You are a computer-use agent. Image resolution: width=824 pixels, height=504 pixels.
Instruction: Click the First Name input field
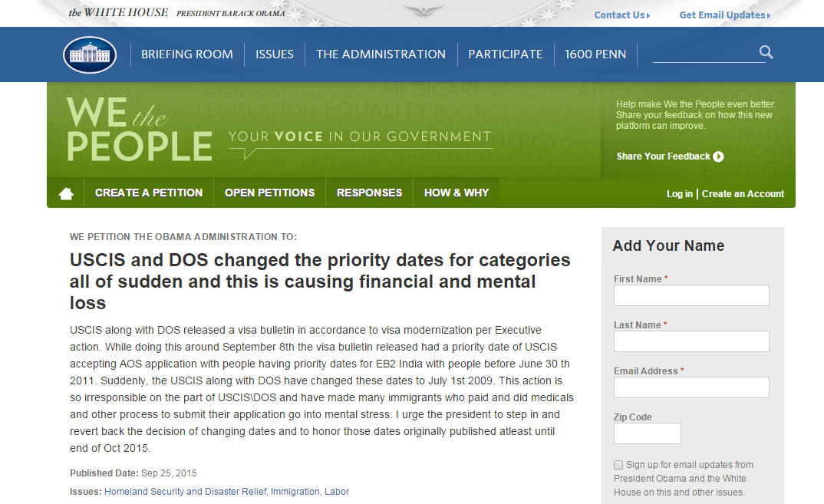coord(691,295)
